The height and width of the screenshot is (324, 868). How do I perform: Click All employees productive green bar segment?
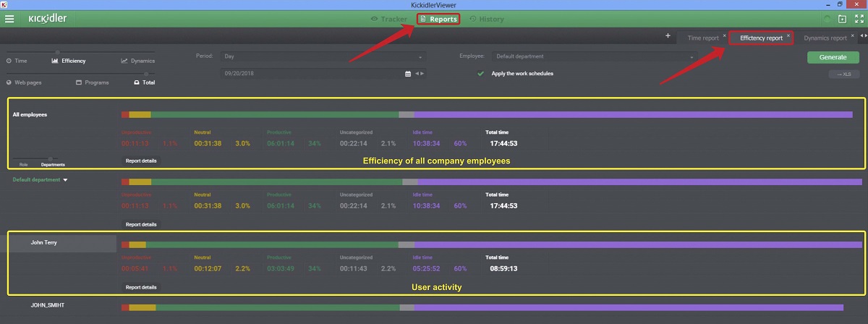point(275,114)
